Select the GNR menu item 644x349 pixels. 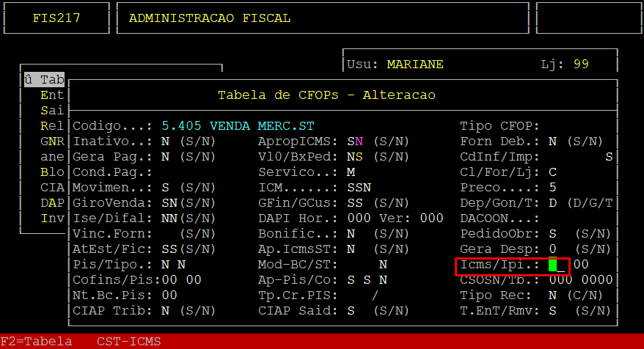52,142
